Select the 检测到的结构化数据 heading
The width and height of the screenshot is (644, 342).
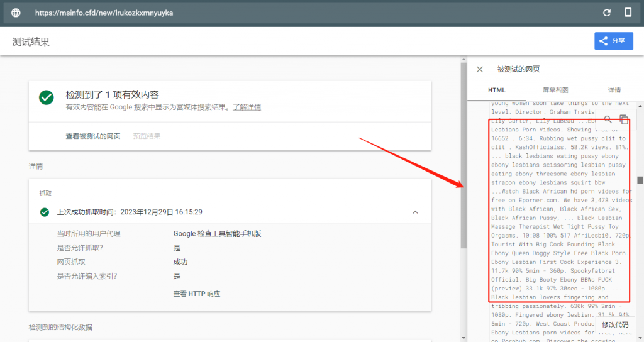click(60, 327)
